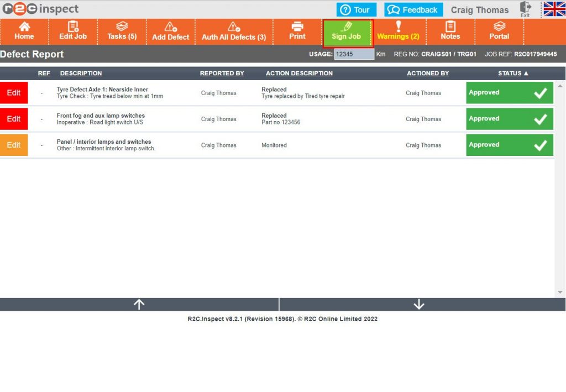
Task: Open the Tour help button
Action: coord(356,9)
